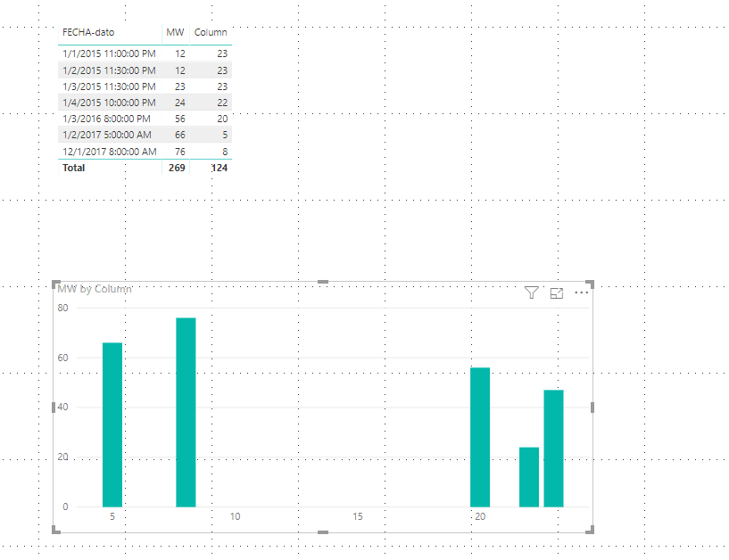
Task: Click the Column value 22
Action: coord(222,103)
